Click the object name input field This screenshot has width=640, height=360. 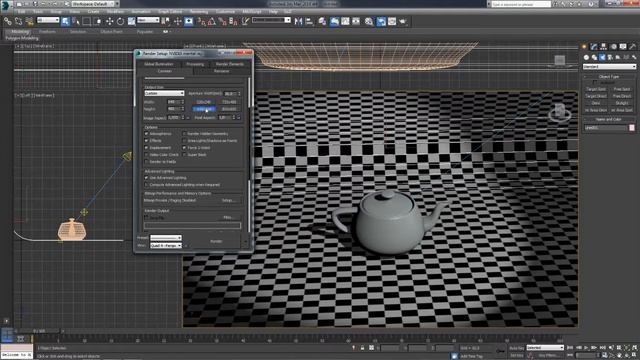click(x=605, y=128)
